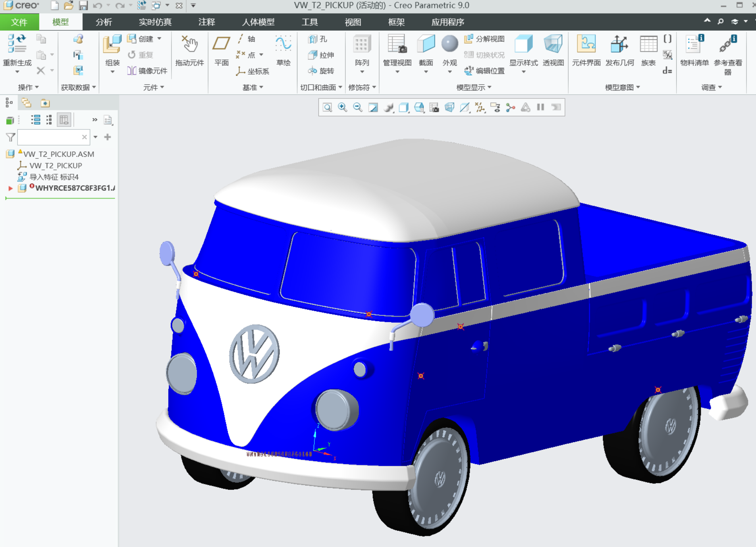
Task: Select VW_T2_PICKUP.ASM in model tree
Action: click(x=58, y=154)
